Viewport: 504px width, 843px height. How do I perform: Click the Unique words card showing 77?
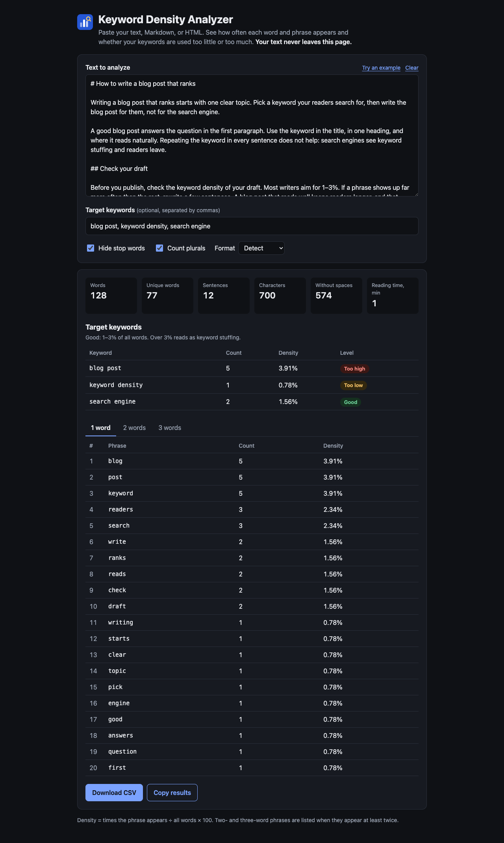pyautogui.click(x=167, y=296)
